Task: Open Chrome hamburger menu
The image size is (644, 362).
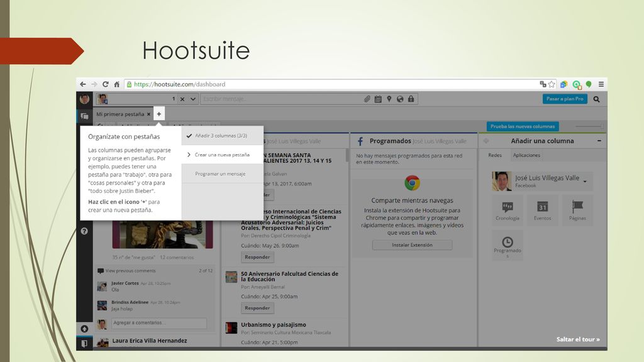Action: coord(601,84)
